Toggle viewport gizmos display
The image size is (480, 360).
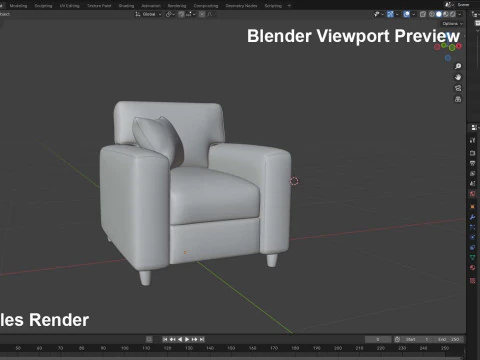pos(390,14)
